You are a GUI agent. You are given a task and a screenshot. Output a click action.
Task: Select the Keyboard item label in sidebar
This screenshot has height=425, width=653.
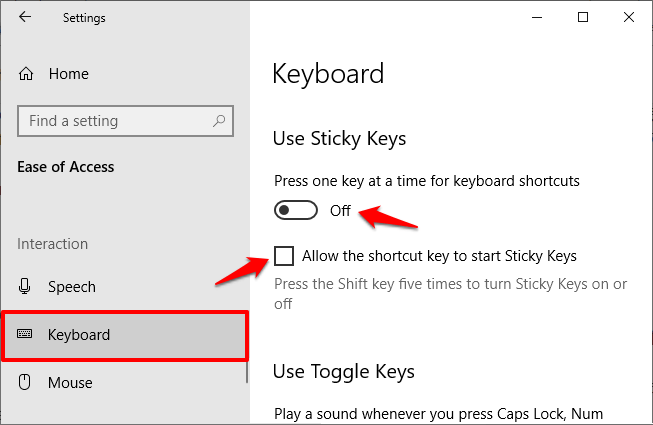(79, 335)
